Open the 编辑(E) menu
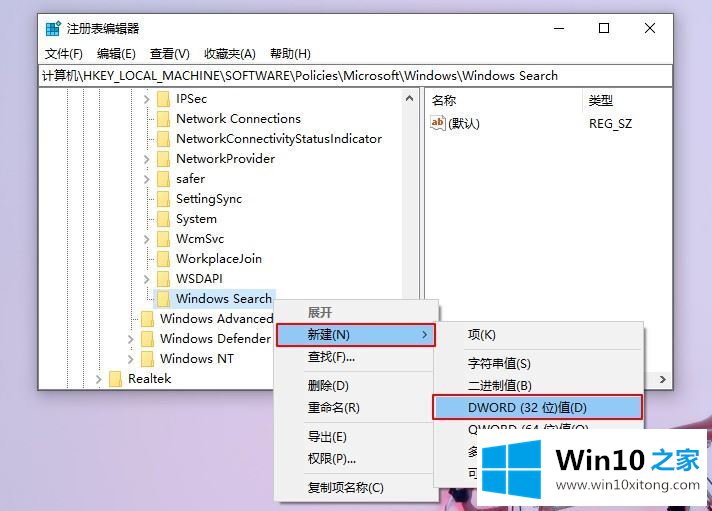This screenshot has width=712, height=511. click(x=116, y=54)
